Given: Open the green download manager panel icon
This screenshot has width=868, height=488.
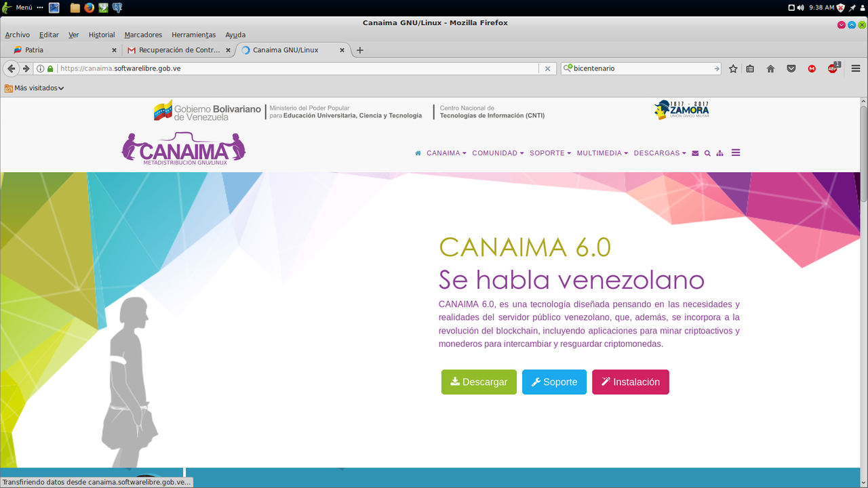Looking at the screenshot, I should click(103, 8).
